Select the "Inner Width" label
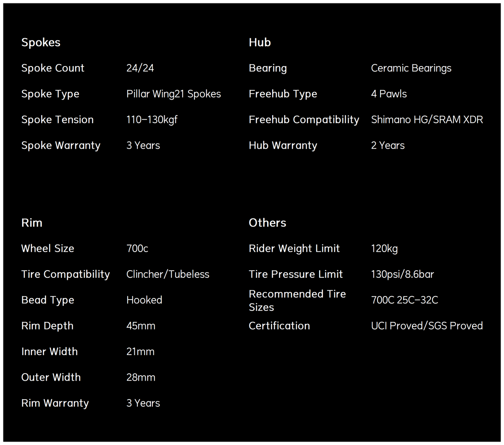The height and width of the screenshot is (445, 504). (50, 351)
